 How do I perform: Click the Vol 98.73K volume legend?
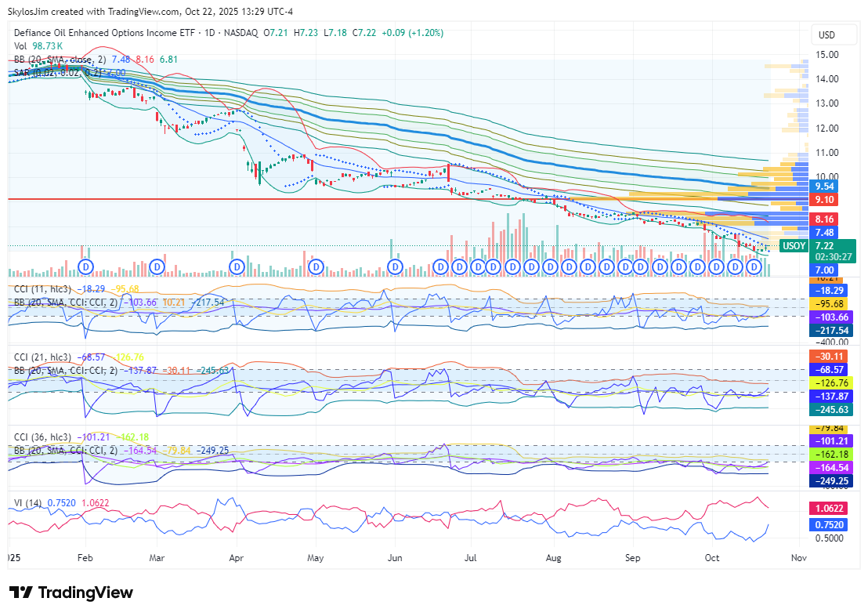click(38, 46)
